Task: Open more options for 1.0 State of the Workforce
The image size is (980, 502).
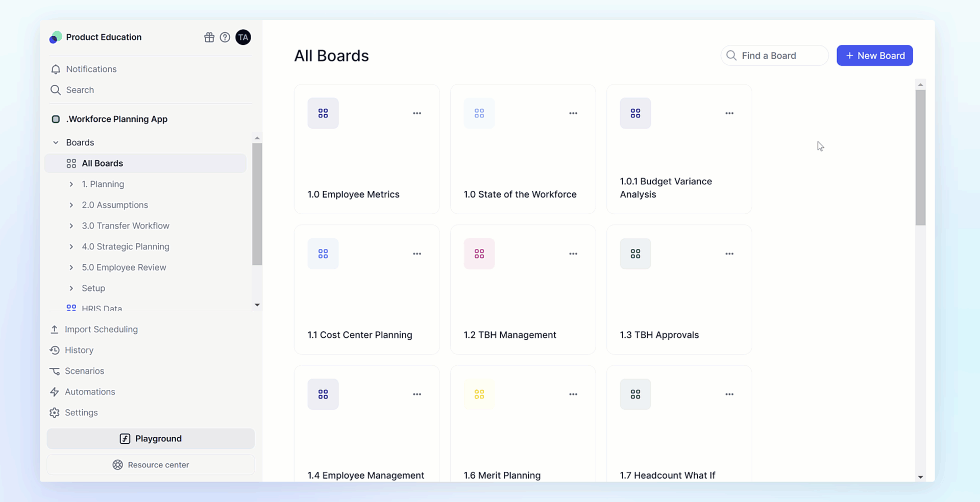Action: pos(573,113)
